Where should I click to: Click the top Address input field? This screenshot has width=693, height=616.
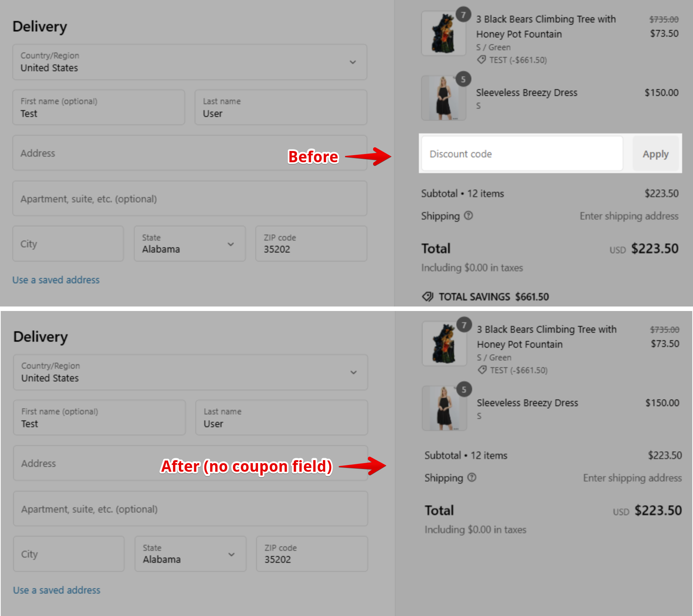(190, 153)
